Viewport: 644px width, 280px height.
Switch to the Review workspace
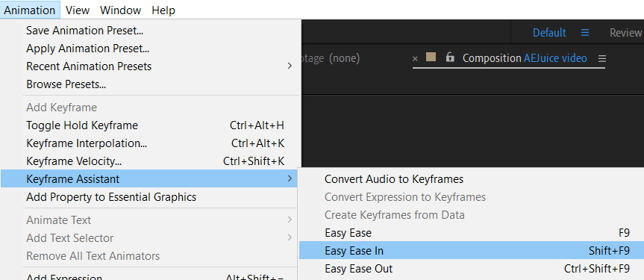coord(626,33)
